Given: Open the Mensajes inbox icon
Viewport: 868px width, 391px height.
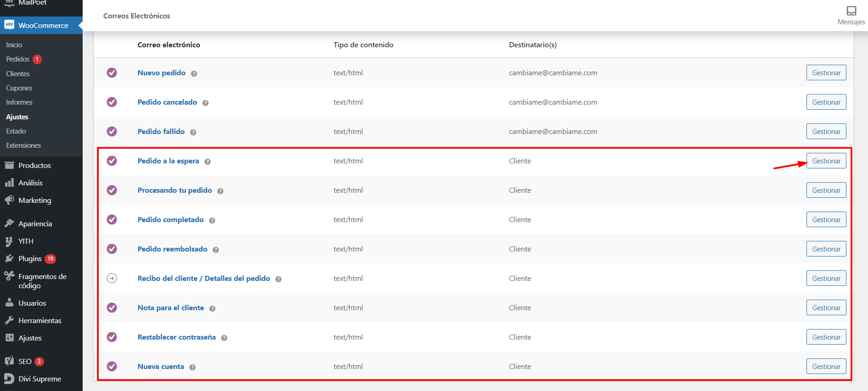Looking at the screenshot, I should tap(851, 11).
